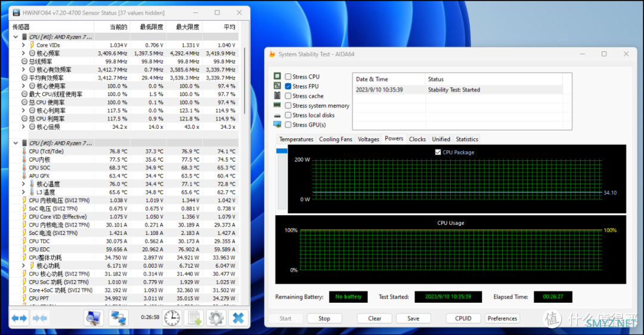Click the thermometer icon of APU GFX row
This screenshot has width=644, height=335.
pyautogui.click(x=24, y=176)
